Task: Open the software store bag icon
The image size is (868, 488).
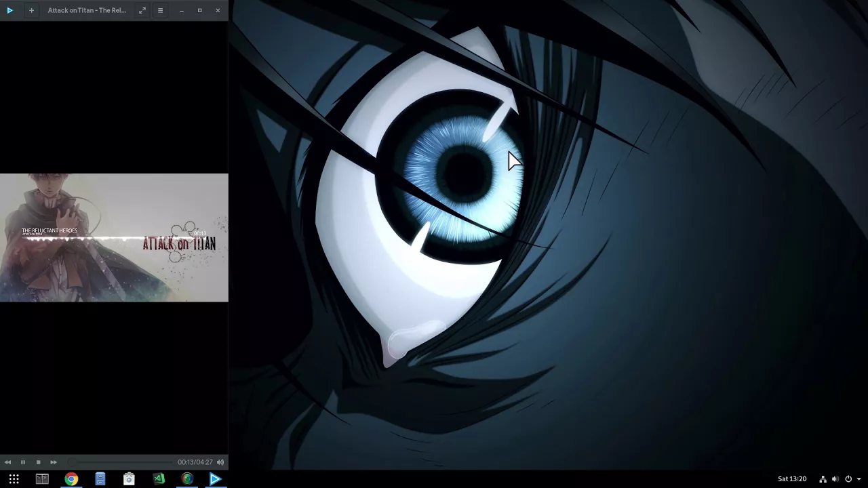Action: [129, 479]
